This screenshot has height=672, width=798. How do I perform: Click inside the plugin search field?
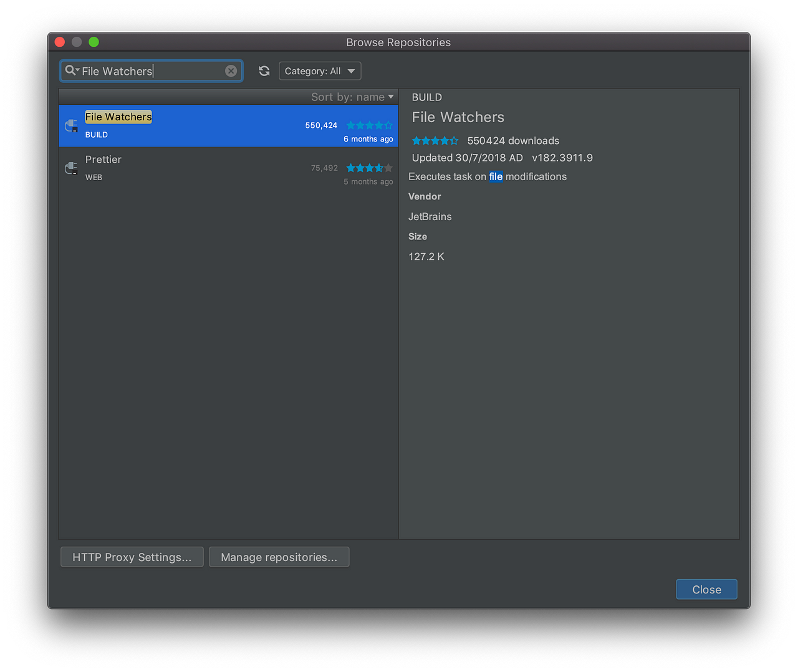(x=151, y=71)
